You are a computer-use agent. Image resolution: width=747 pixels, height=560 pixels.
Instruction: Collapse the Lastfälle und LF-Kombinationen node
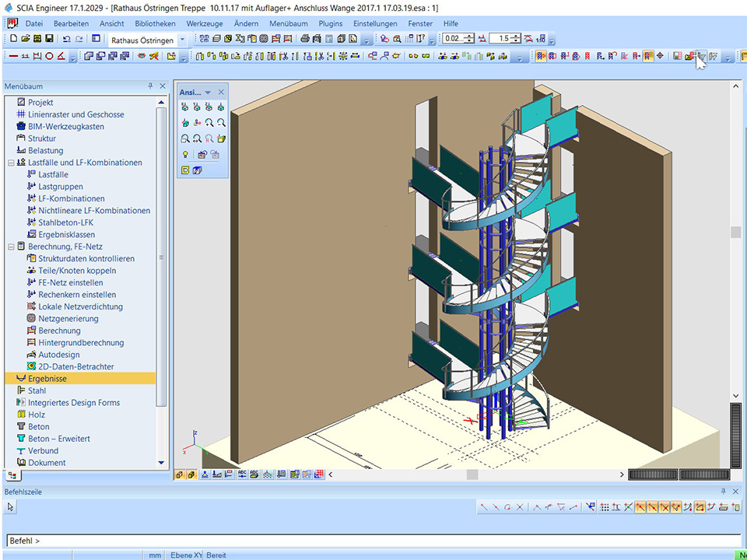[10, 163]
